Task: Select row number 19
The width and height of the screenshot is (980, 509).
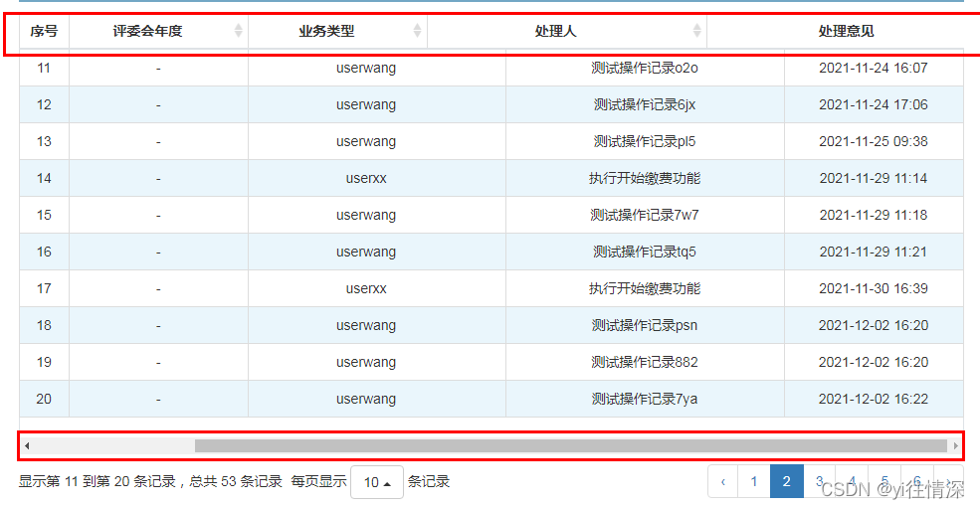Action: [44, 362]
